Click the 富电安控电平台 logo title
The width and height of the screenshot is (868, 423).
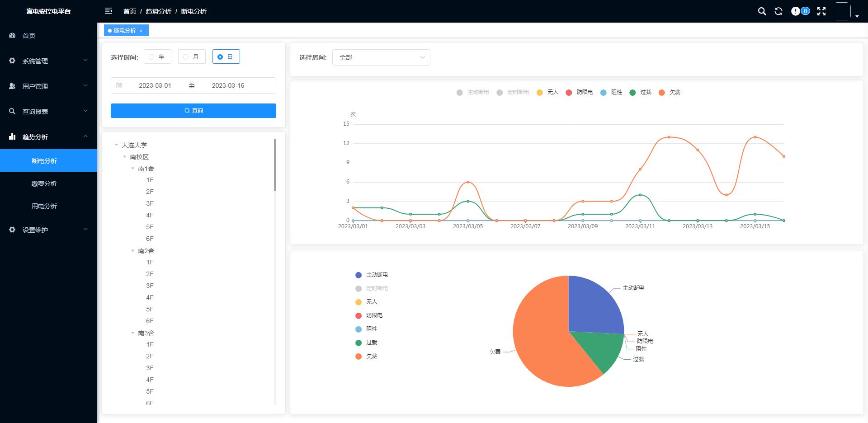click(x=48, y=11)
